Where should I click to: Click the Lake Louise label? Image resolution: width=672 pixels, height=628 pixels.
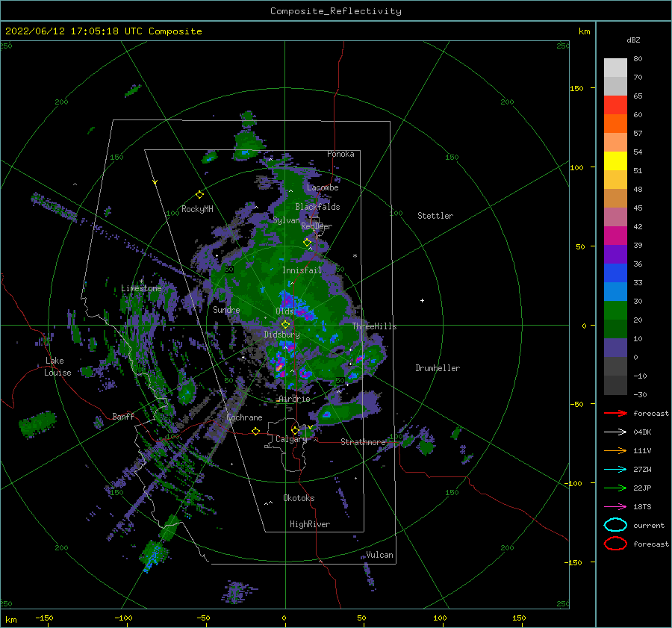coord(57,367)
